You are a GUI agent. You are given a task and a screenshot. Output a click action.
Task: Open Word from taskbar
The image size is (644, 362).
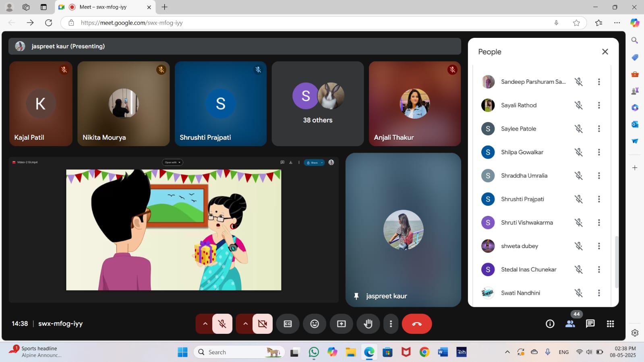click(443, 352)
